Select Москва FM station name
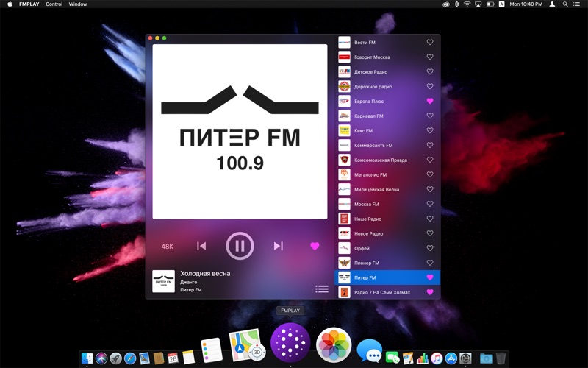Image resolution: width=588 pixels, height=368 pixels. click(x=366, y=204)
